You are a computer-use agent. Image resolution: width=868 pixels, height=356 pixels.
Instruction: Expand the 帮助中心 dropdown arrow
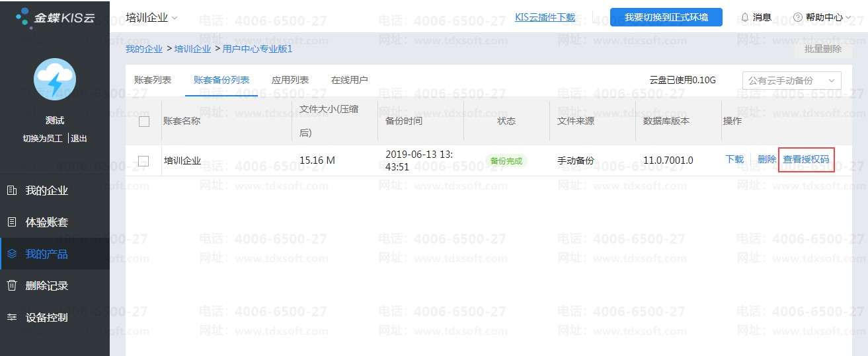[848, 18]
